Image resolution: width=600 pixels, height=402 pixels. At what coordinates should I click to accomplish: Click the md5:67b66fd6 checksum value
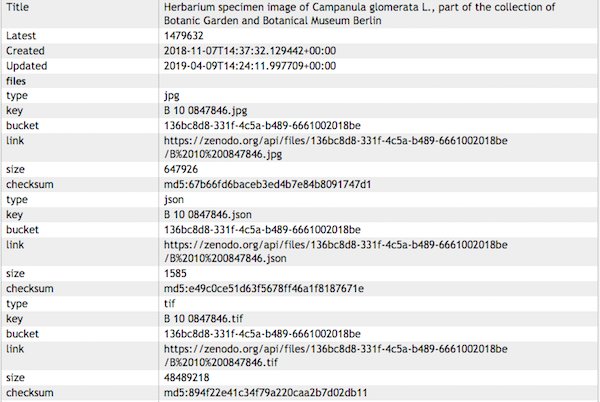(x=267, y=184)
